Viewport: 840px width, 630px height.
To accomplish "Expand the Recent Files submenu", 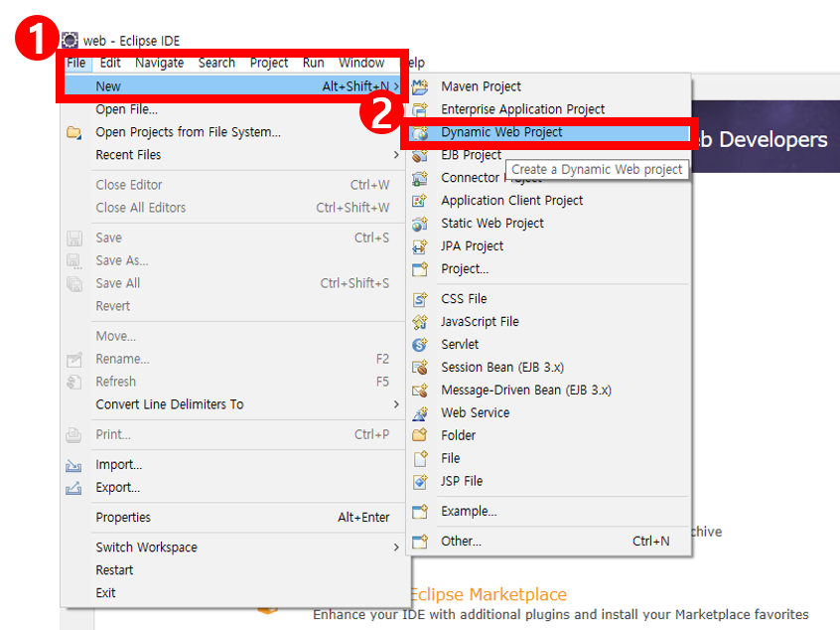I will [396, 155].
